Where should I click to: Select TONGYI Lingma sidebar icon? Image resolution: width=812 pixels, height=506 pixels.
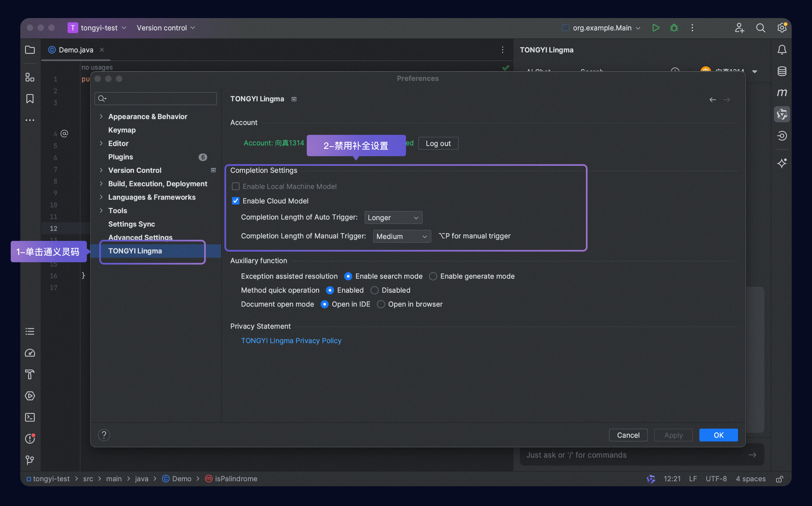pos(782,115)
